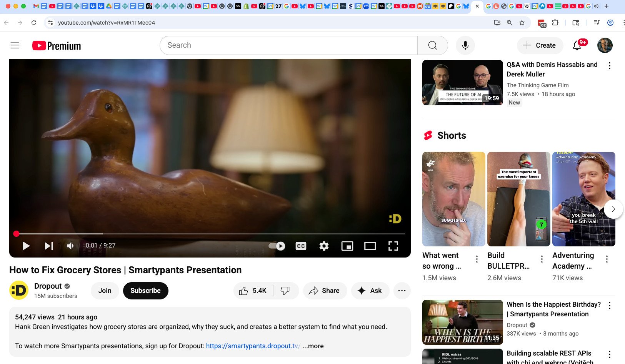Start voice search with microphone icon
The width and height of the screenshot is (625, 364).
465,45
